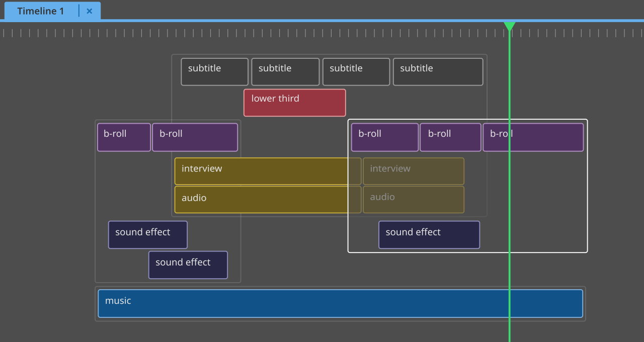Click the lower third clip
The image size is (644, 342).
[x=294, y=102]
